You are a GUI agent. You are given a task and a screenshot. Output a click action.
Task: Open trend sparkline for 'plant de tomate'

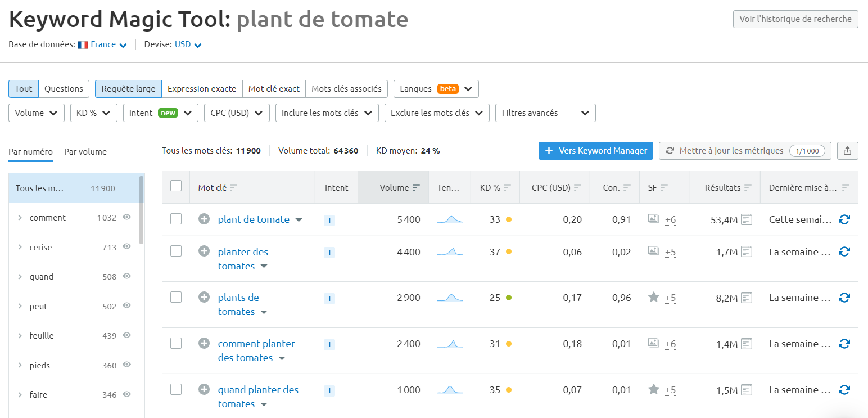(450, 219)
